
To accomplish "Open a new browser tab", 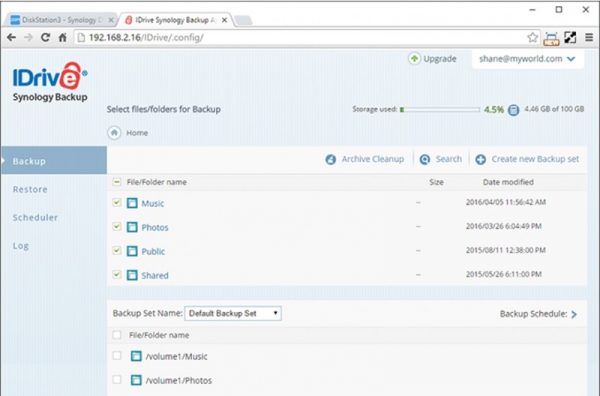I will coord(243,20).
